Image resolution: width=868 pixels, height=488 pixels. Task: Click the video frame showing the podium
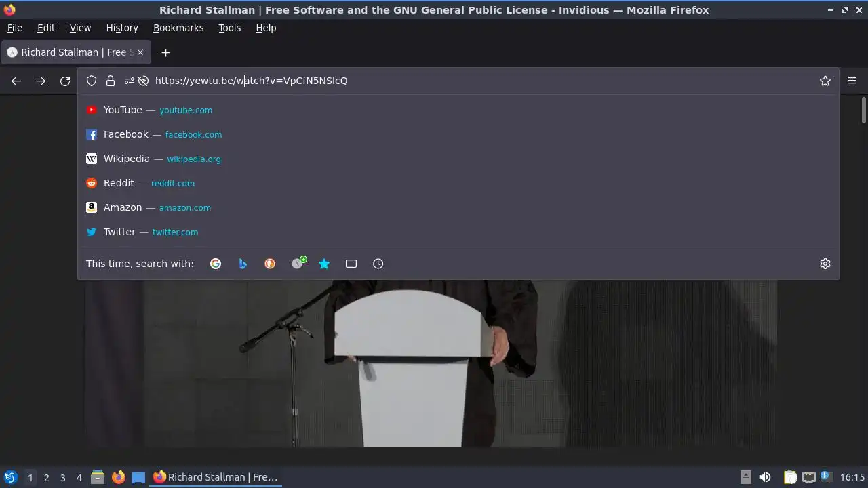[431, 363]
